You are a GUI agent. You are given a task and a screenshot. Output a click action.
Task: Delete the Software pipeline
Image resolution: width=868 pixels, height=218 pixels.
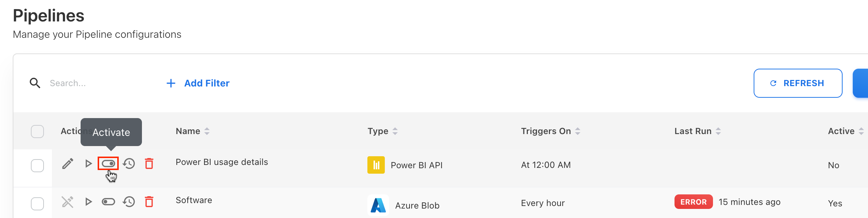coord(149,202)
